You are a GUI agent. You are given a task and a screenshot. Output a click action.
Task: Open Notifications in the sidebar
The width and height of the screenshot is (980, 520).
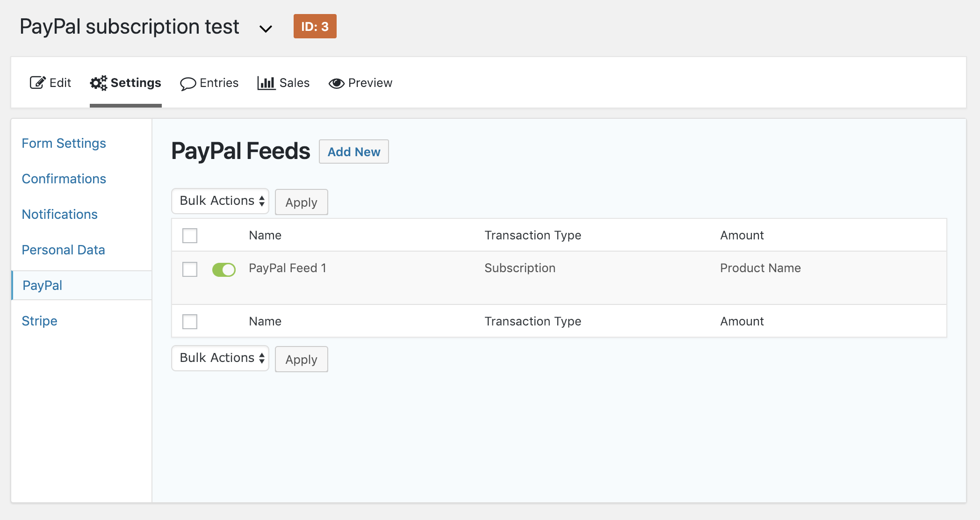tap(60, 214)
